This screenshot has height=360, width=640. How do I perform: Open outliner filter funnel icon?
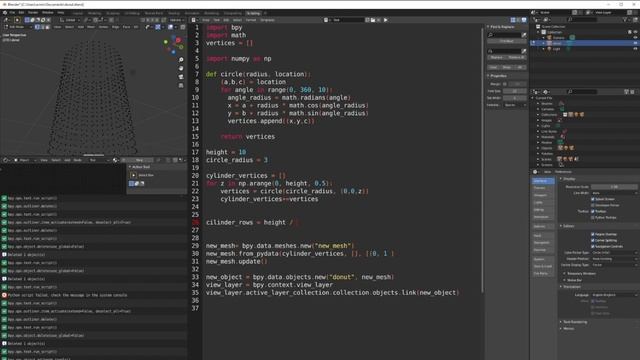coord(624,20)
